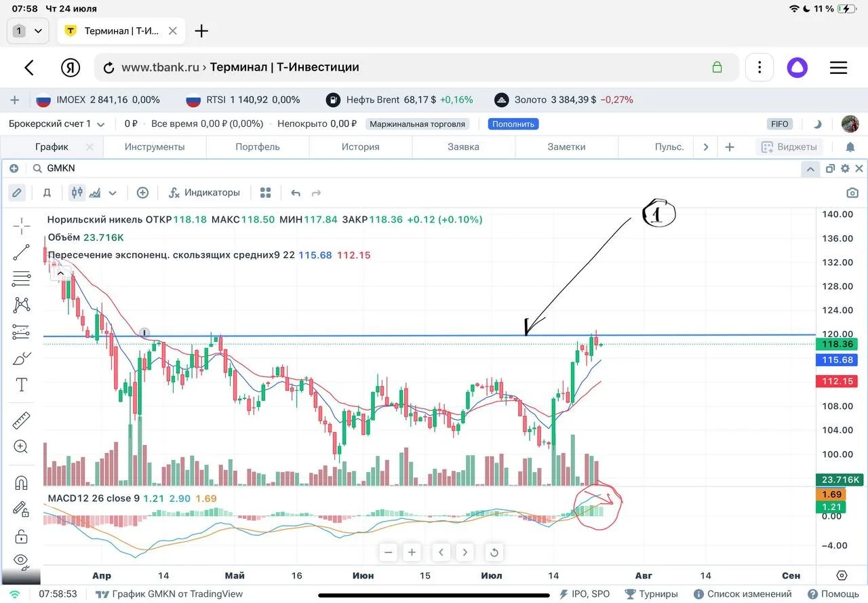Add a compare symbol with plus icon
Image resolution: width=868 pixels, height=603 pixels.
142,193
